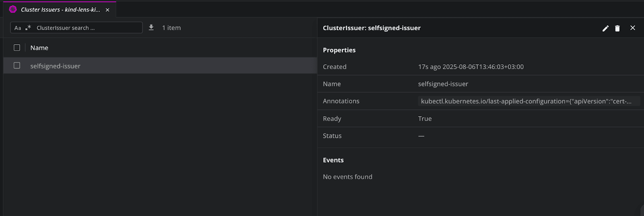Tick the select-all checkbox in the table header

17,47
